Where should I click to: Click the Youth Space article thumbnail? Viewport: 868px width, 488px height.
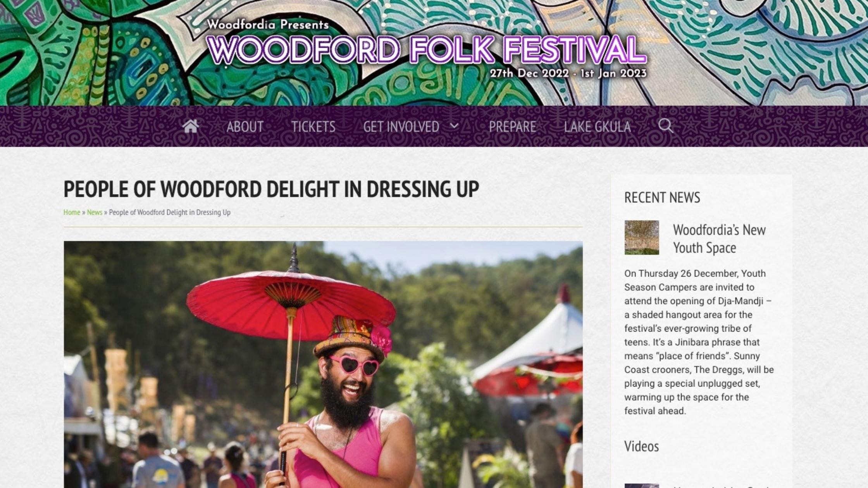coord(642,237)
